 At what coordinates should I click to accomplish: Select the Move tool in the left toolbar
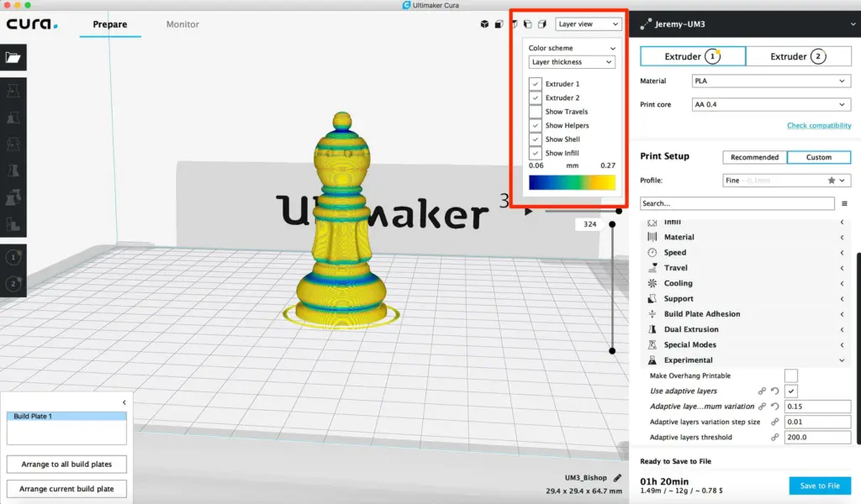[x=11, y=92]
